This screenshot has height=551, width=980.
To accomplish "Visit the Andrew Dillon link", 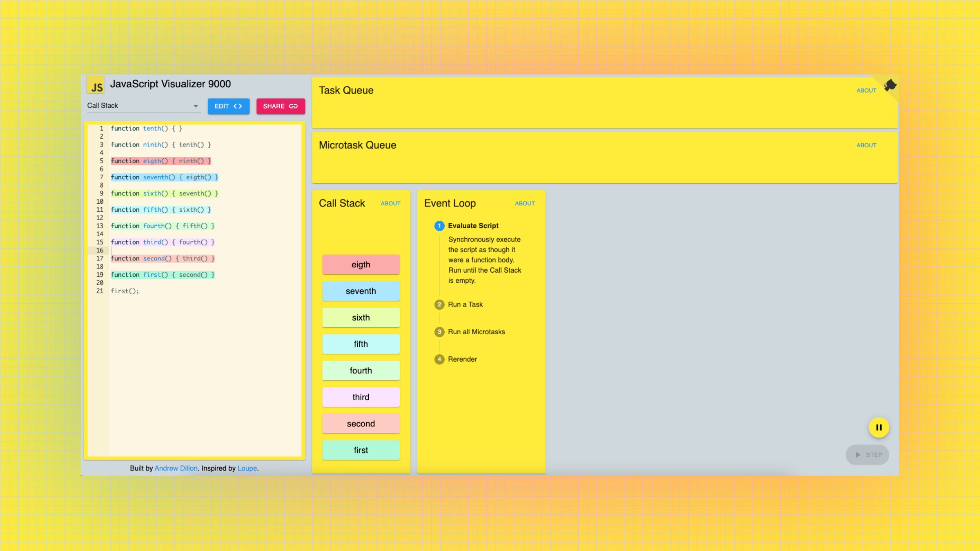I will (x=176, y=468).
